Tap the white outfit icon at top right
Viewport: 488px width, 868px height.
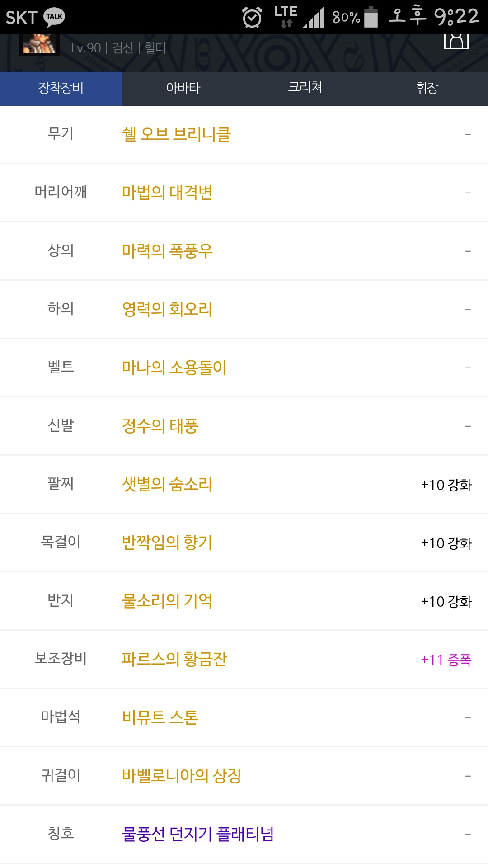coord(456,41)
